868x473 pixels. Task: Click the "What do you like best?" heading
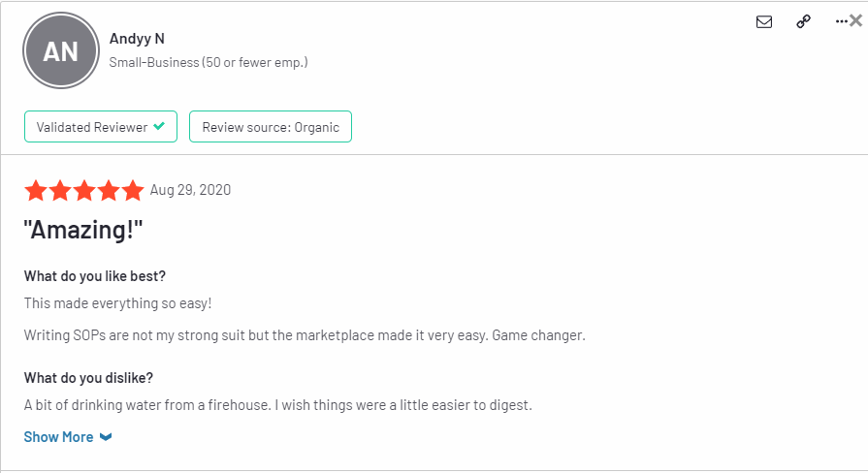[x=95, y=276]
